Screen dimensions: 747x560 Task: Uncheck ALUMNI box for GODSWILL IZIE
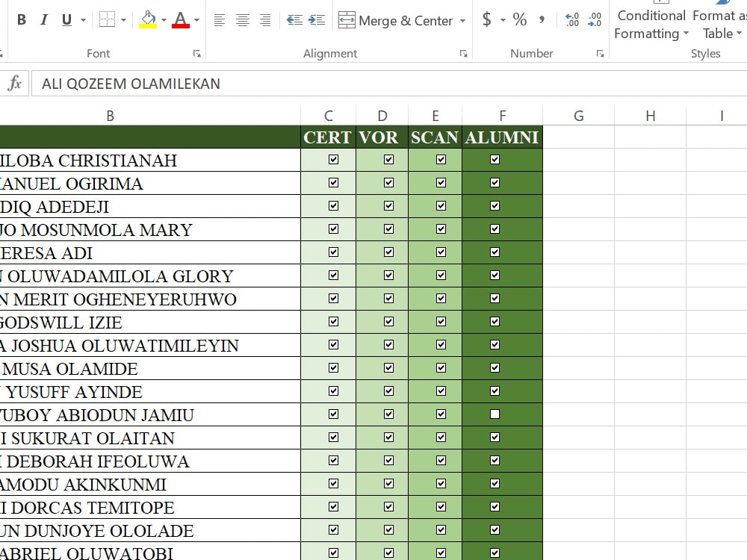click(x=495, y=321)
